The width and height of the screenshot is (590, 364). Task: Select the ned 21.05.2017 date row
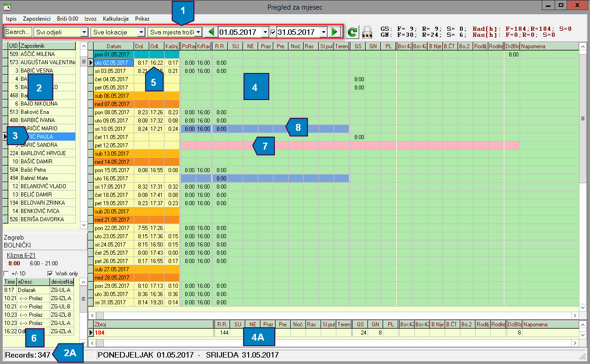pos(113,219)
